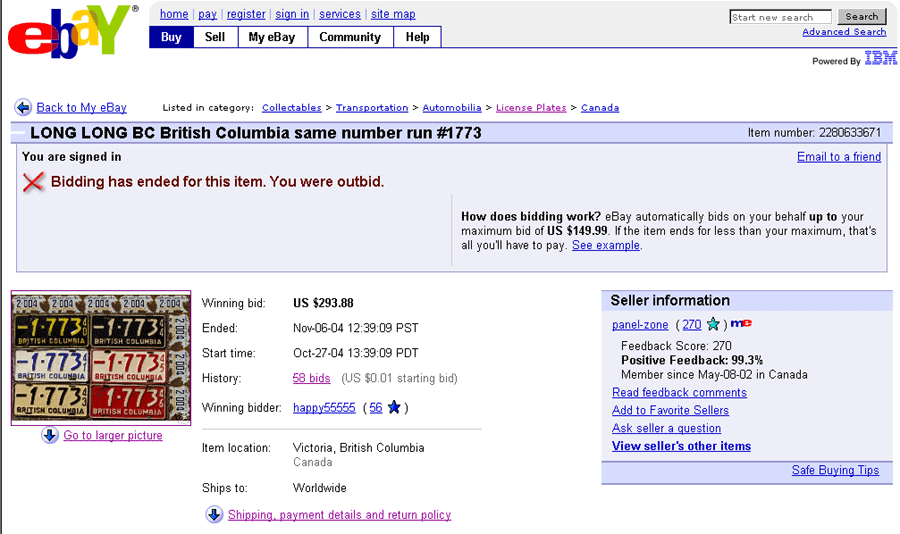Open Go to larger picture
900x534 pixels.
112,435
